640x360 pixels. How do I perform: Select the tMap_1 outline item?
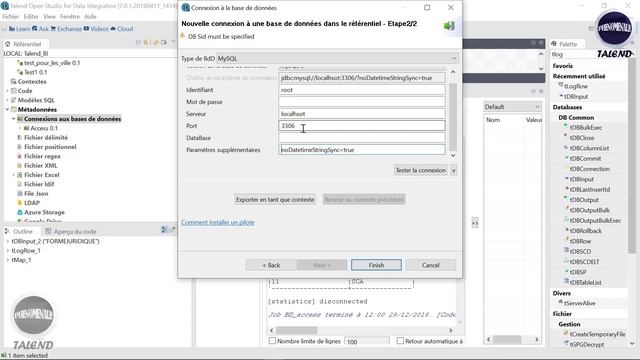21,260
